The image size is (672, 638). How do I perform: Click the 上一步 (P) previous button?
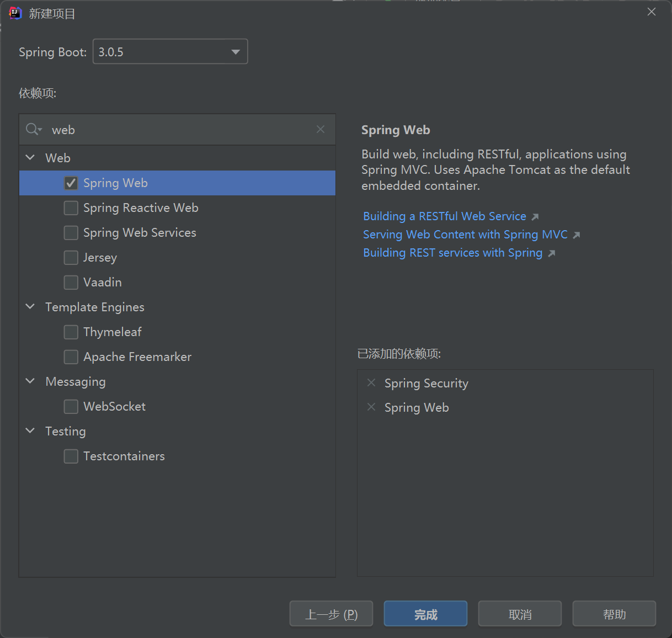[x=331, y=614]
